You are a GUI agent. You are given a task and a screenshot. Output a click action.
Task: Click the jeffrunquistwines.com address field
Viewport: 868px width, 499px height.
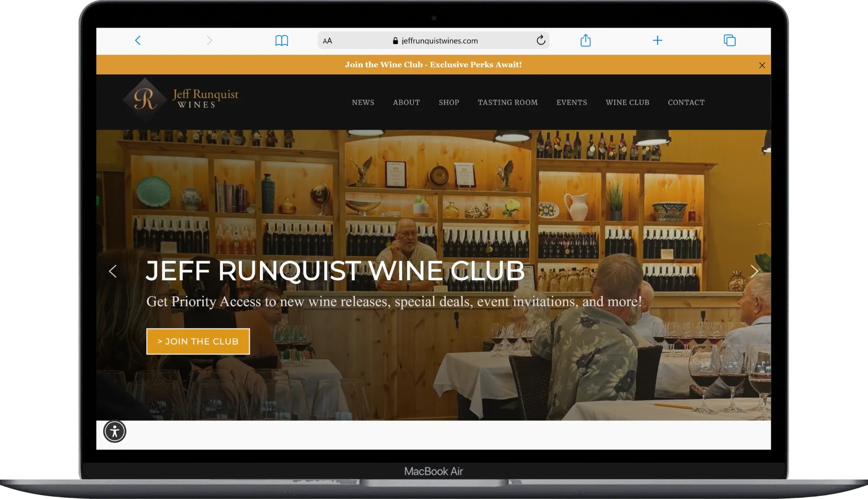point(434,40)
